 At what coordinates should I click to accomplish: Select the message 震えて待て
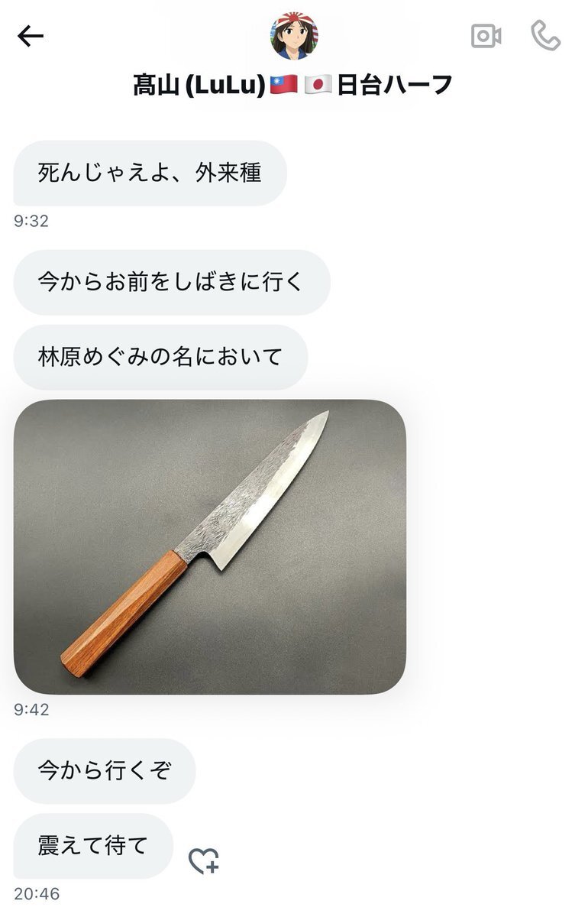point(93,846)
